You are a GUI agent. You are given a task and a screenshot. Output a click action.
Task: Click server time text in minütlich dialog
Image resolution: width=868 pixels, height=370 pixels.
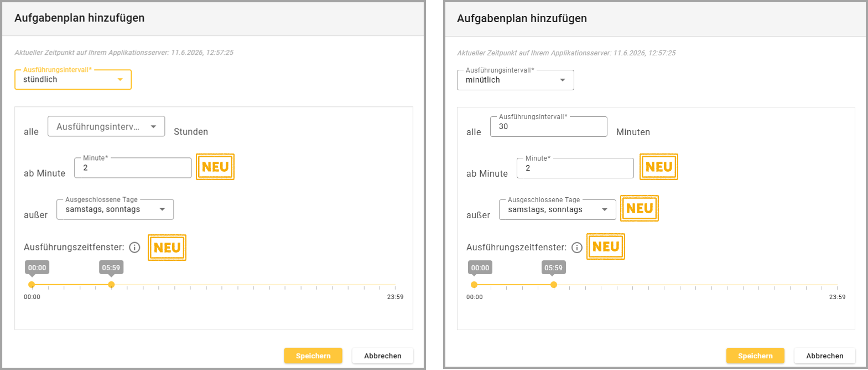point(566,53)
